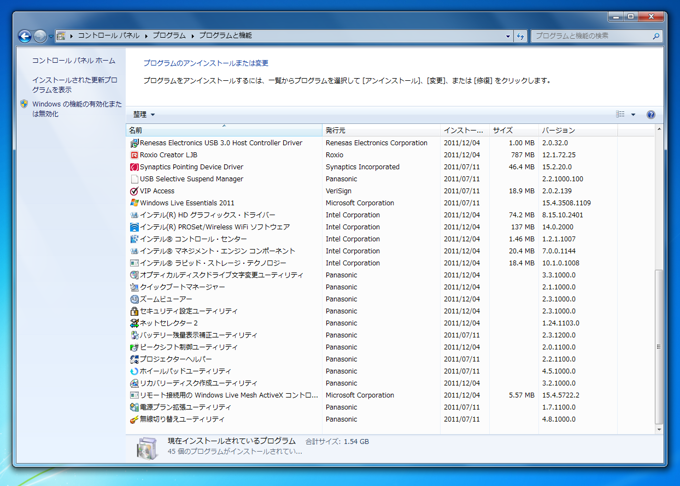Click プログラムと機能 breadcrumb segment
Screen dimensions: 680x486
[225, 36]
